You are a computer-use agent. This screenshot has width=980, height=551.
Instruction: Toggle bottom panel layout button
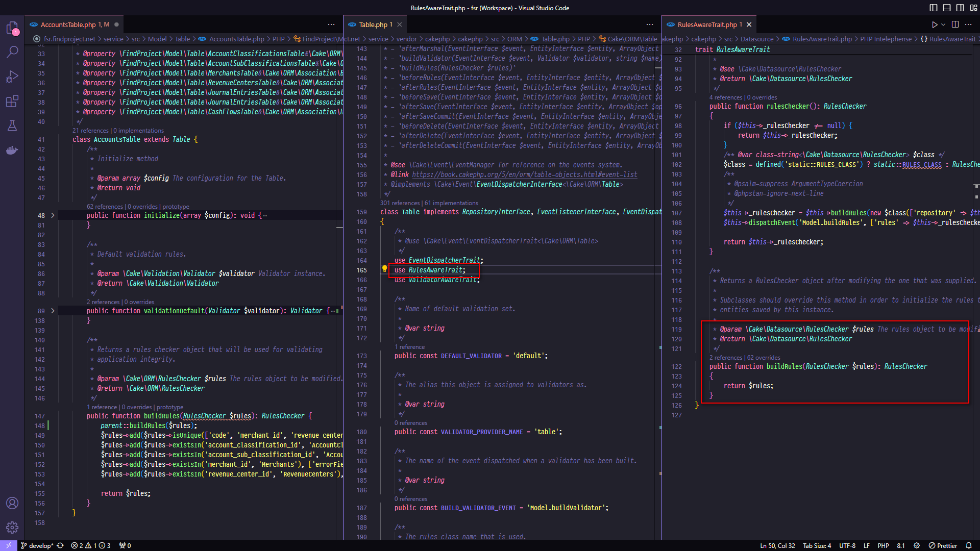(x=946, y=8)
